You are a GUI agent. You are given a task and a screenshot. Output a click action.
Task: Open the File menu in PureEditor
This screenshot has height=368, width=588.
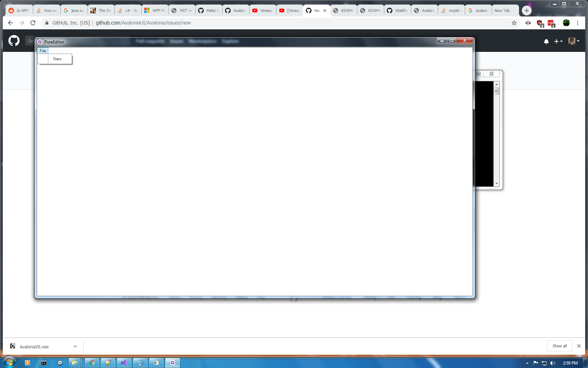tap(42, 50)
